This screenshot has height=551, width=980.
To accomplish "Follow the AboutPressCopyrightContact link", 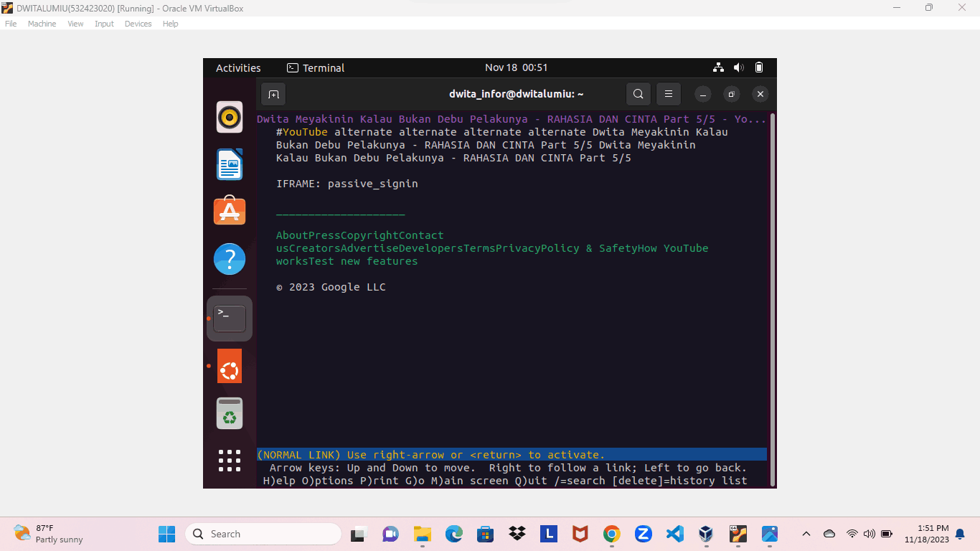I will pos(360,235).
